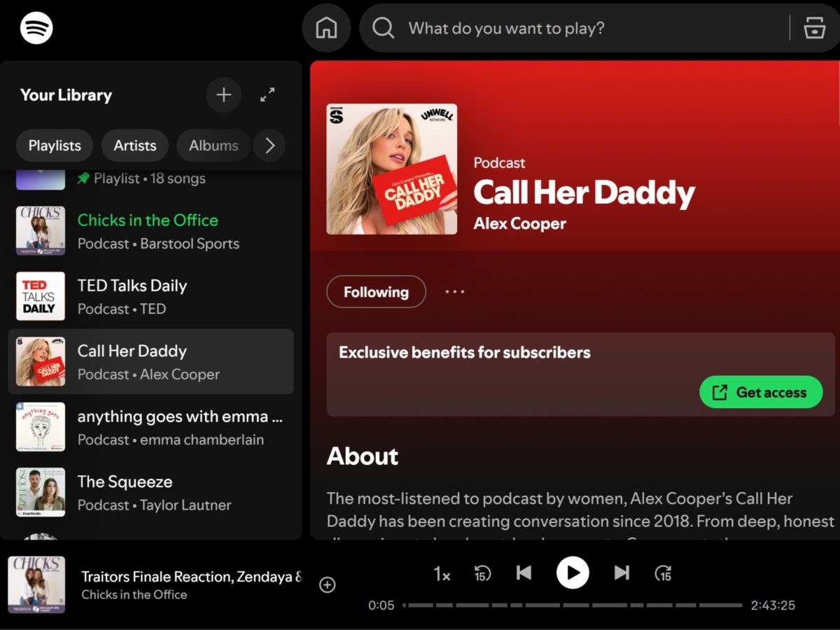
Task: Play the current episode
Action: [573, 573]
